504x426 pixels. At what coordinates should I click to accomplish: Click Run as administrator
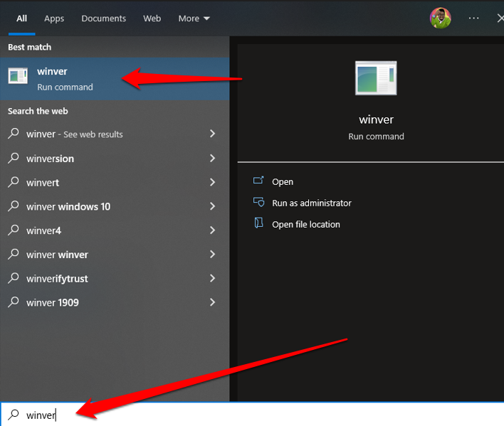[312, 203]
